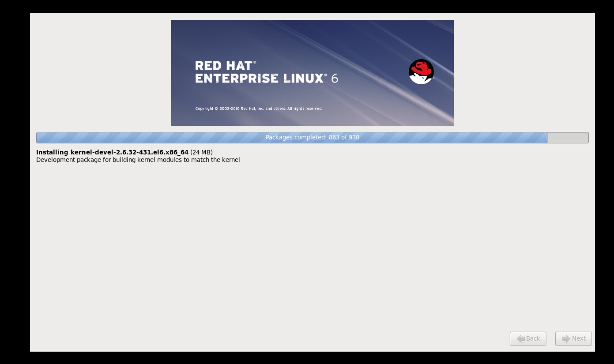Click the '(24 MB)' package size label
Screen dimensions: 614x364
coord(201,152)
